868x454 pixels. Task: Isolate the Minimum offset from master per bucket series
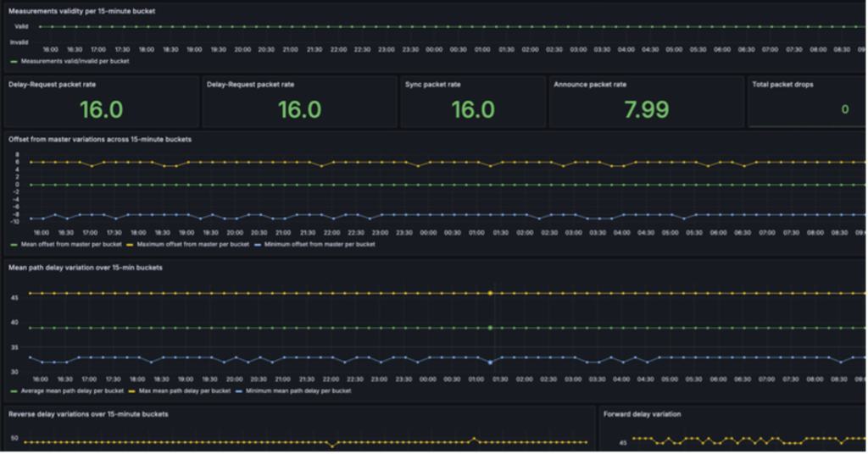(319, 244)
